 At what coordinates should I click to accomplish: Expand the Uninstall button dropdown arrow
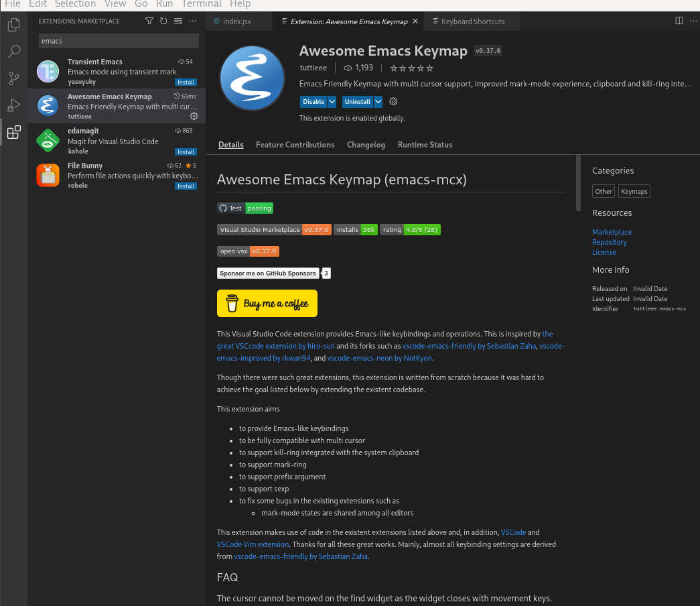[x=378, y=101]
